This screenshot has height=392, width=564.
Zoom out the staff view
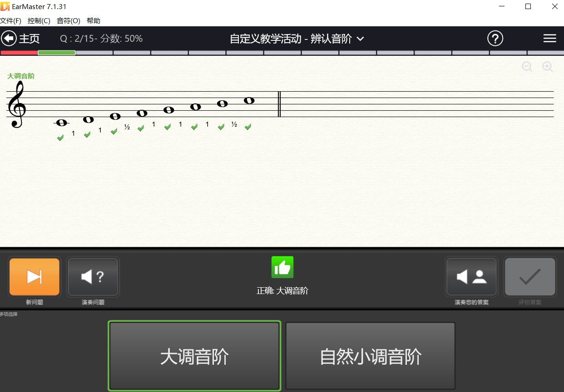tap(527, 66)
